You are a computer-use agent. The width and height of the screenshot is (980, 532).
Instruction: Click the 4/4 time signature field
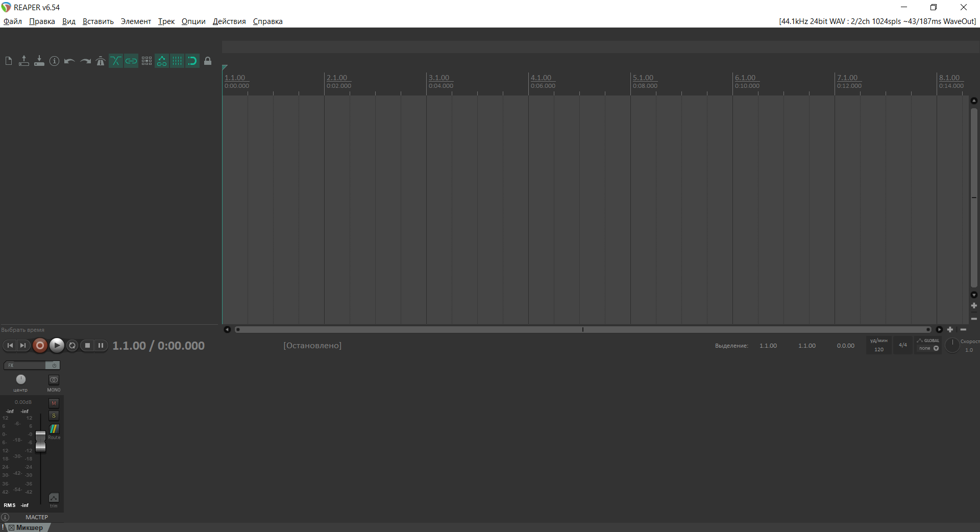point(903,345)
